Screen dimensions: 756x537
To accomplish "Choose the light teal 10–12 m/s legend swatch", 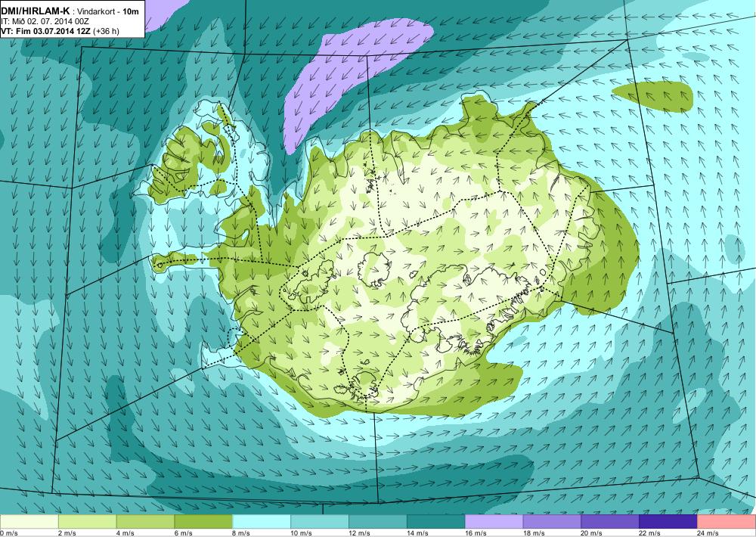I will [x=320, y=522].
